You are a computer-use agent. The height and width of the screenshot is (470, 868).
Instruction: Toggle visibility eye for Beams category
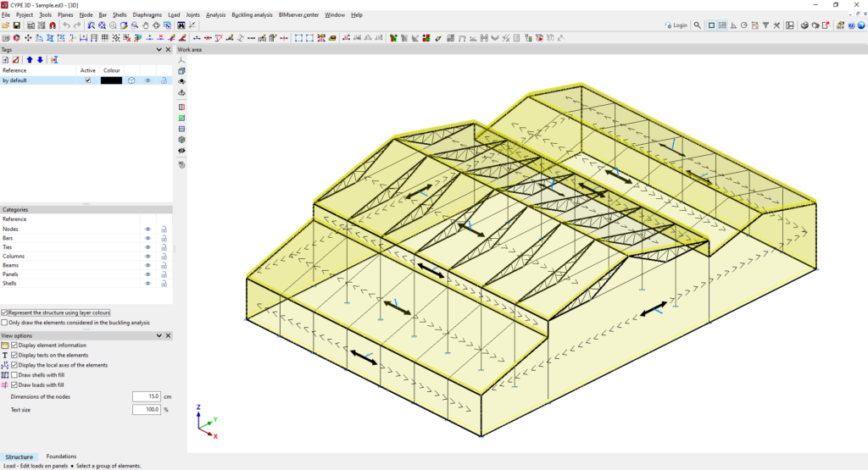click(147, 265)
